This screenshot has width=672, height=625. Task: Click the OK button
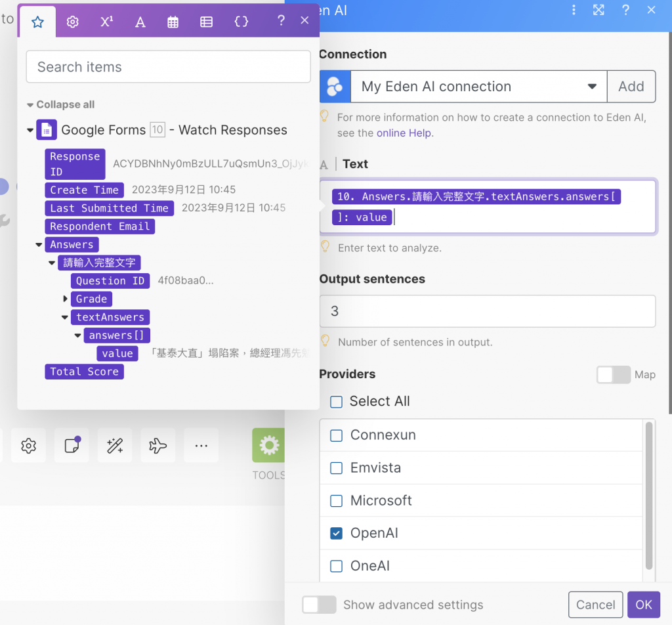pyautogui.click(x=644, y=605)
